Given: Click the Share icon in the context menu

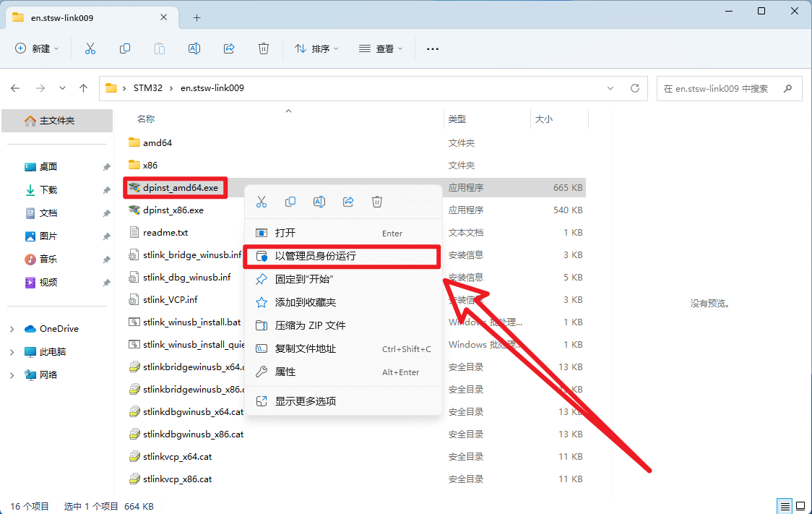Looking at the screenshot, I should tap(348, 202).
